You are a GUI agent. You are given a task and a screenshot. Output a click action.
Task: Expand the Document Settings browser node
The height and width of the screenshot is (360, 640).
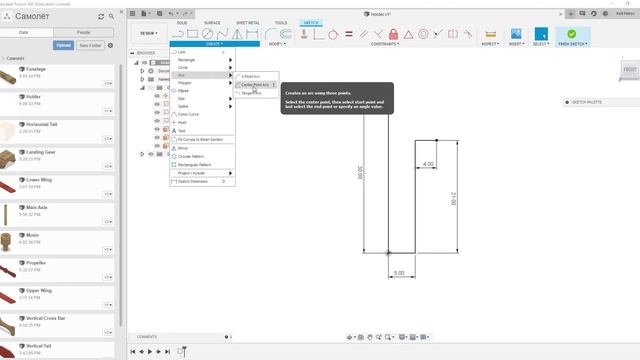click(x=142, y=71)
